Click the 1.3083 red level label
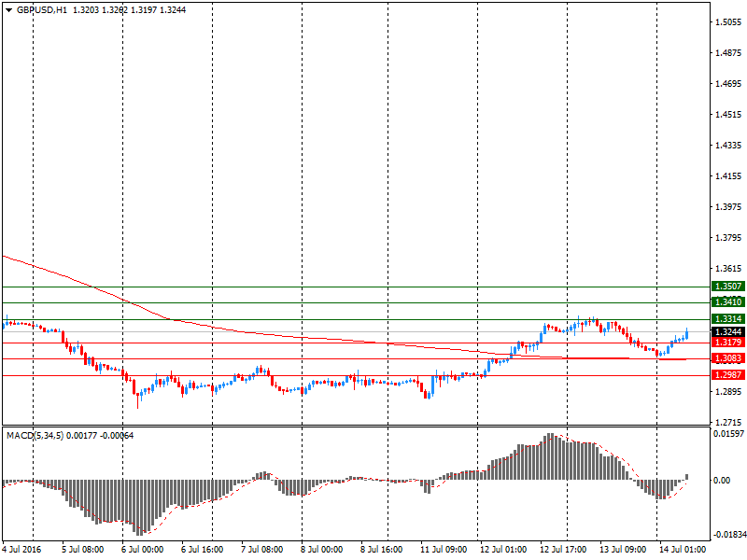The width and height of the screenshot is (747, 560). (x=728, y=358)
